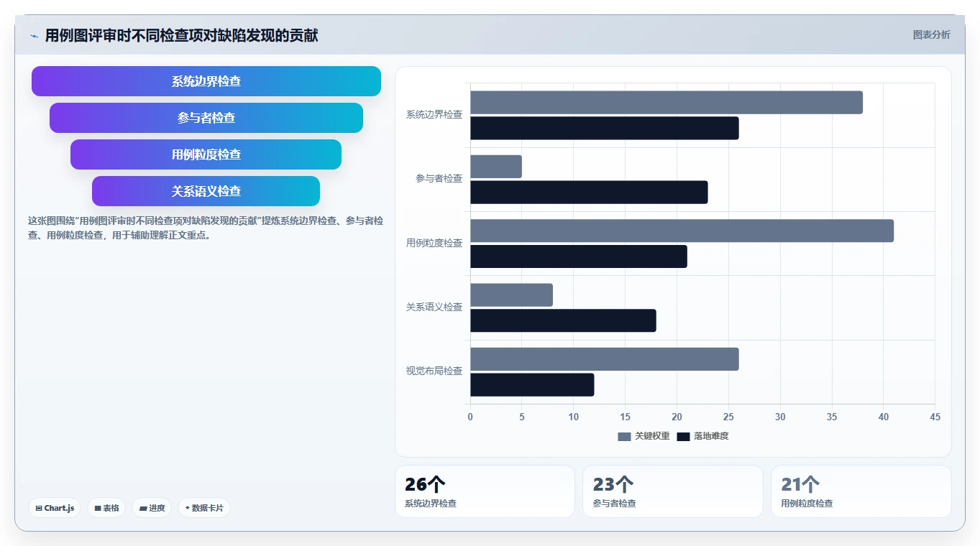
Task: Click the 落地难度 bar for 关系语义检查
Action: (x=563, y=320)
